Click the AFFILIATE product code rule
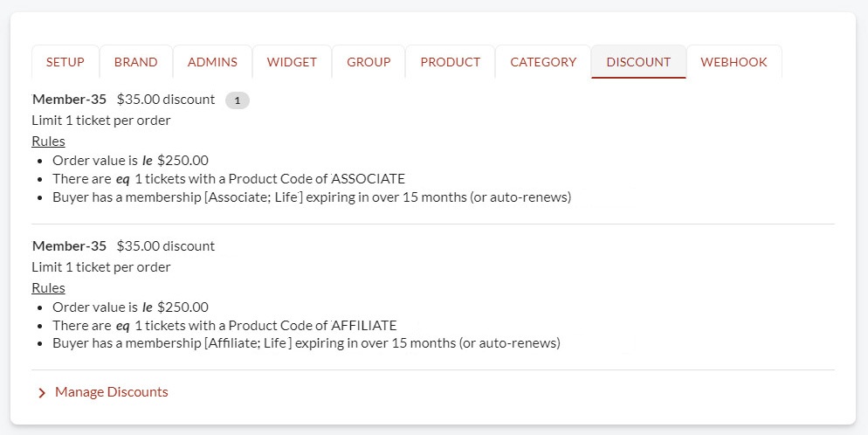 point(224,326)
